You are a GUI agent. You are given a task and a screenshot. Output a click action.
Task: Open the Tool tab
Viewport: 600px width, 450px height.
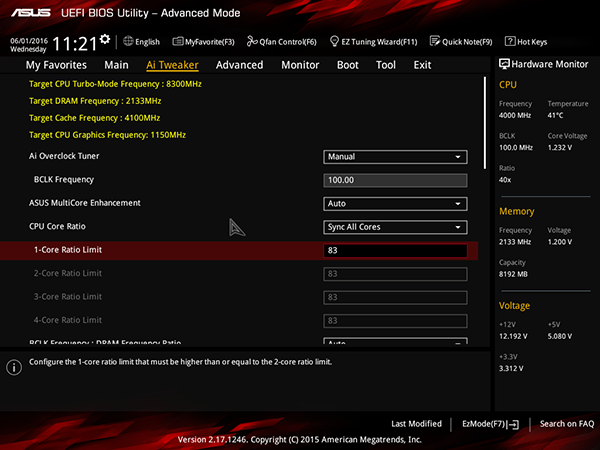tap(386, 65)
